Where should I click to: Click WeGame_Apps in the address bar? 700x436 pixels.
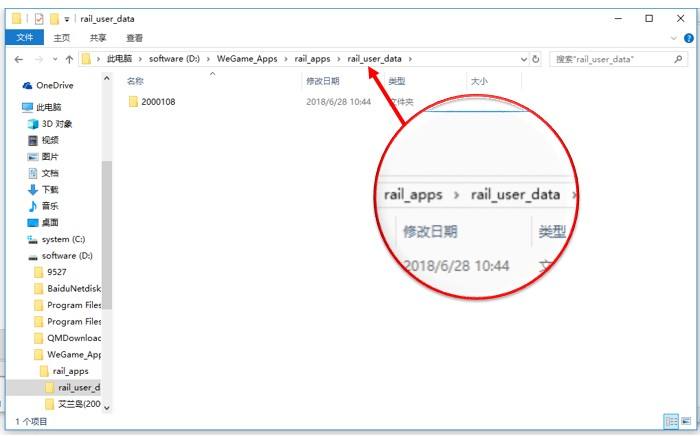pyautogui.click(x=247, y=58)
